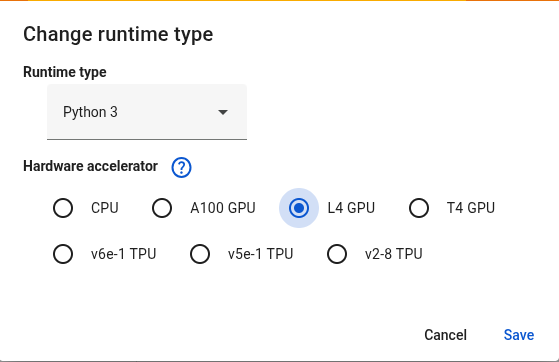559x362 pixels.
Task: Select the v2-8 TPU radio circle
Action: click(337, 254)
